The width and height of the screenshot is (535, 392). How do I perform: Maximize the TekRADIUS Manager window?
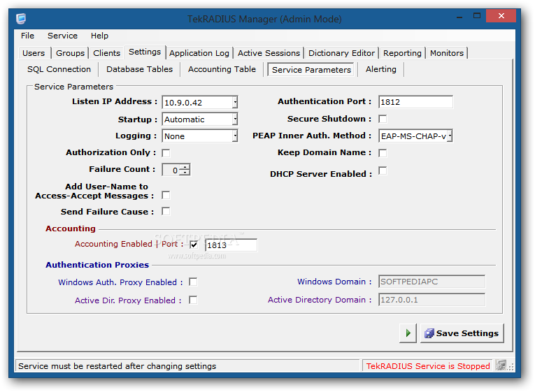[477, 15]
